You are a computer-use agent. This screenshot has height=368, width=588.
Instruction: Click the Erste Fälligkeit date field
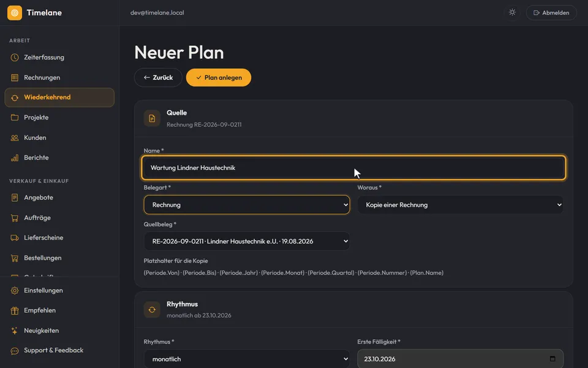[x=460, y=359]
